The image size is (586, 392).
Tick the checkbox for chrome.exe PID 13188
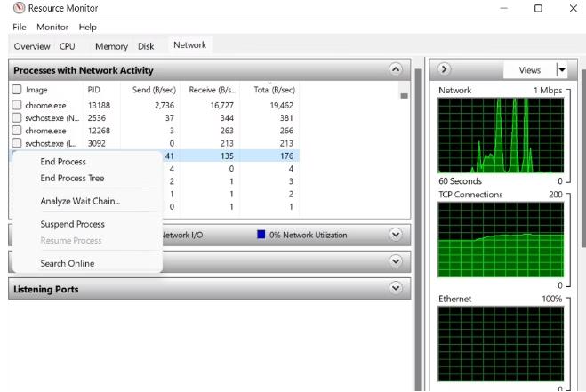17,105
